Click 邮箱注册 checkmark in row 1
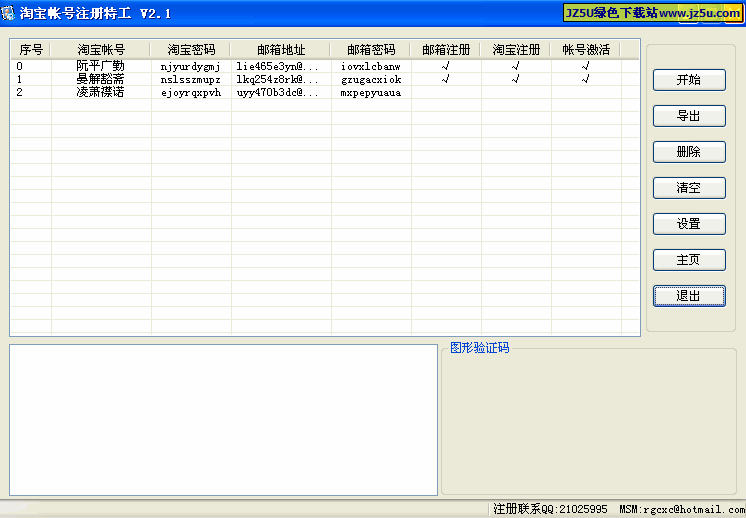746x518 pixels. click(445, 79)
